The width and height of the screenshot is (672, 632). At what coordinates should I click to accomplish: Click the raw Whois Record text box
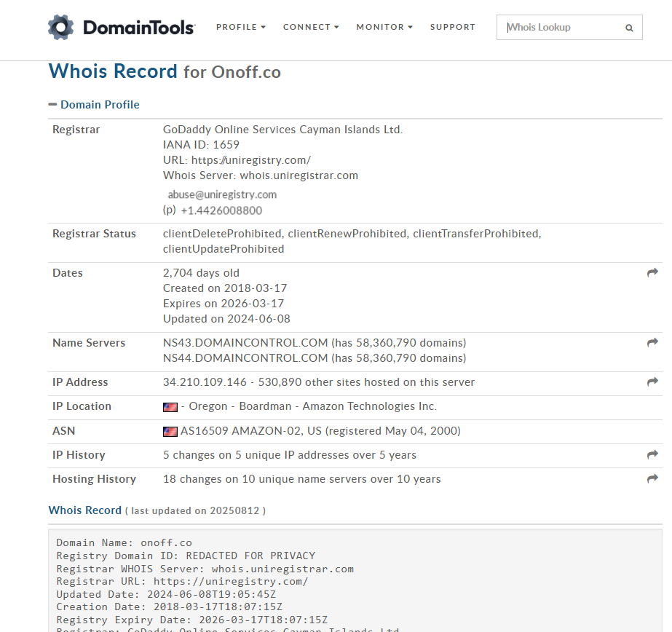[x=355, y=582]
